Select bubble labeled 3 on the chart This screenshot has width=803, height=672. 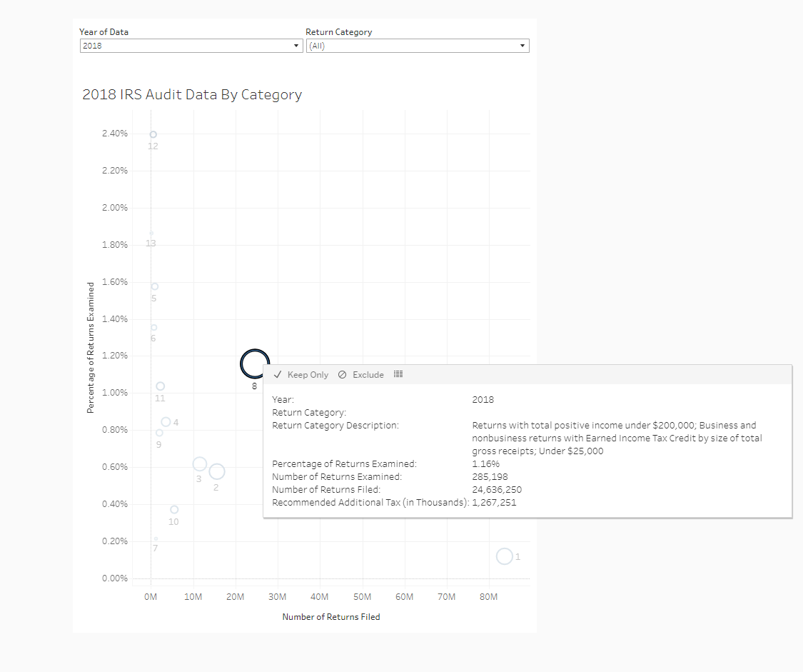[200, 464]
